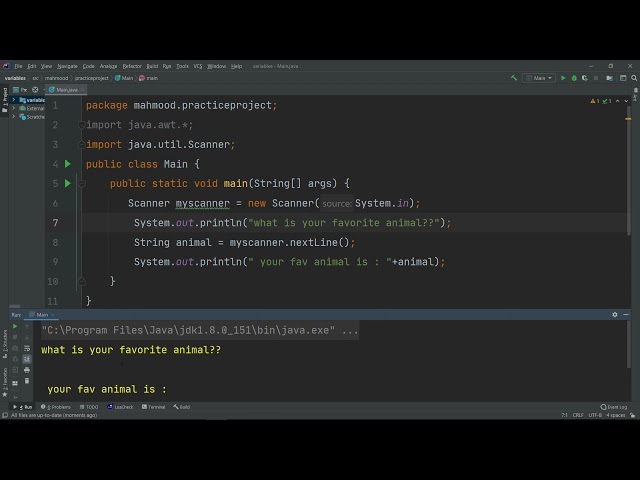Collapse the main method fold on line 5
640x480 pixels.
tap(82, 184)
